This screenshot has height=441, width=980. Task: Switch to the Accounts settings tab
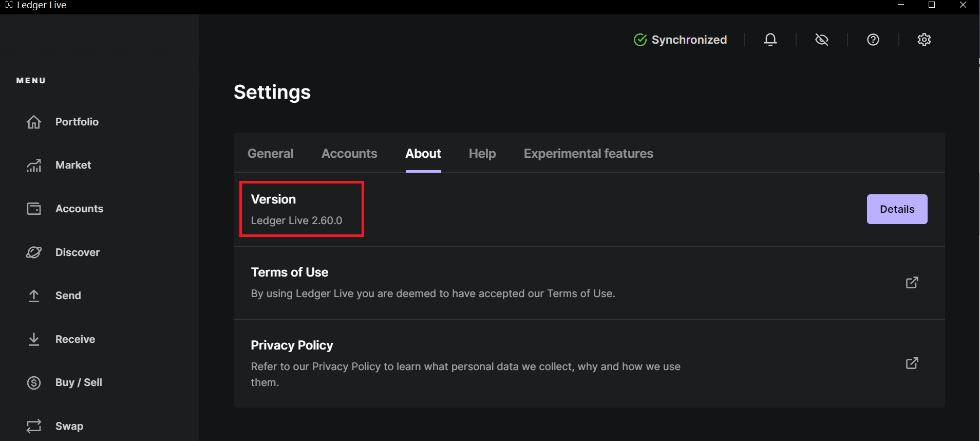pos(349,154)
